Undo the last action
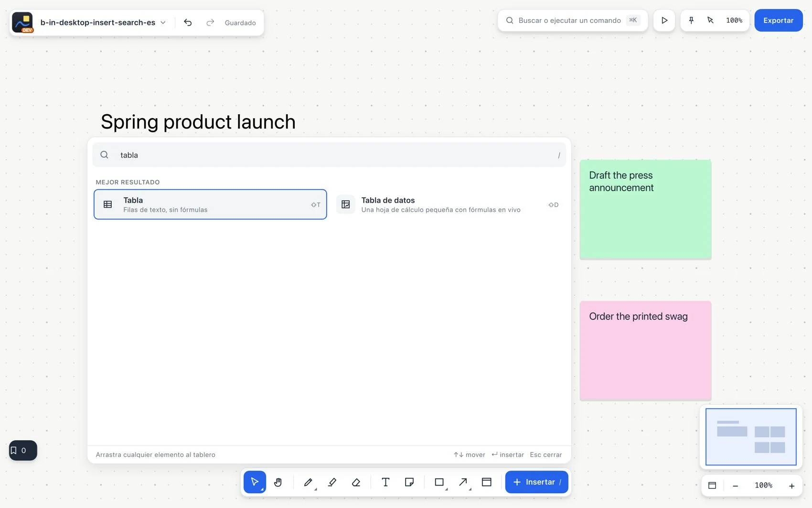The image size is (812, 508). pos(188,22)
